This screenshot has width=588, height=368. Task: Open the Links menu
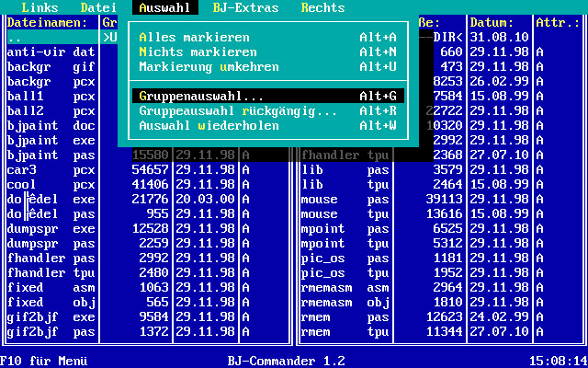click(40, 7)
